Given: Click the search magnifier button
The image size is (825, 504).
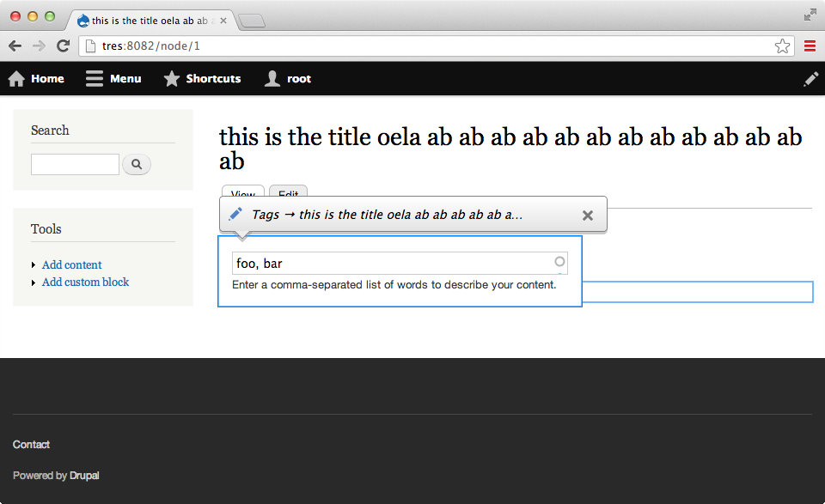Looking at the screenshot, I should [x=136, y=164].
